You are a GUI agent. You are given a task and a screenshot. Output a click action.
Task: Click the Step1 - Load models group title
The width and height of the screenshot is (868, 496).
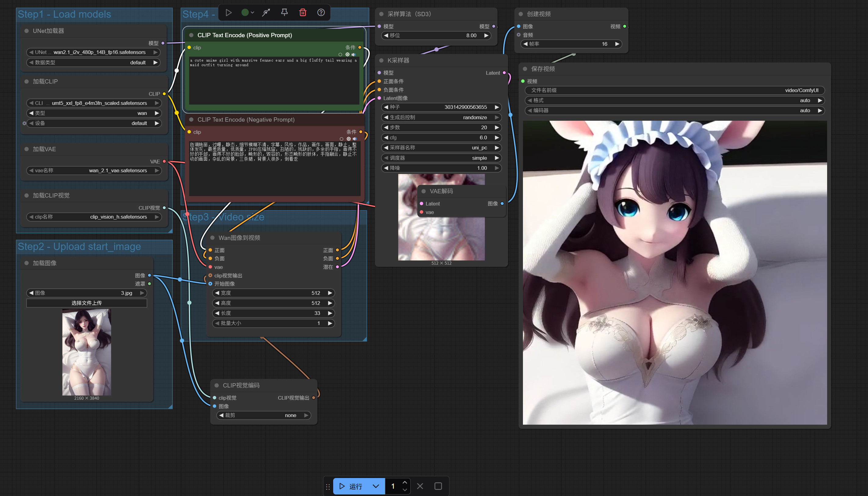(64, 14)
